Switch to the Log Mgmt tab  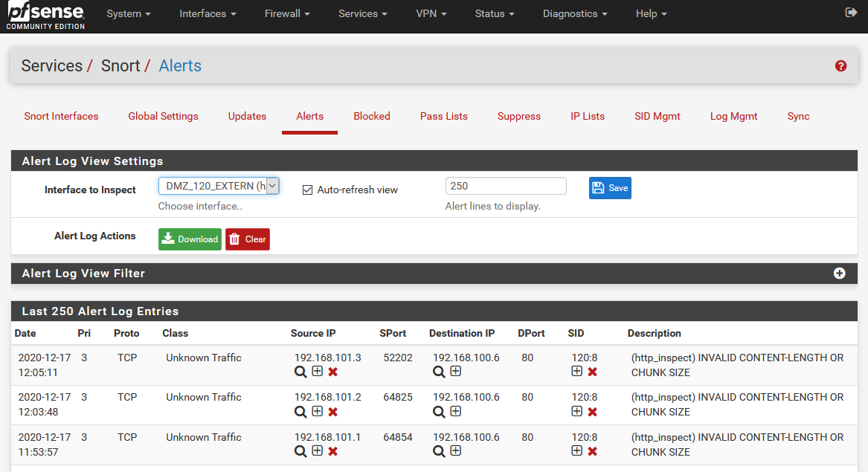[x=733, y=116]
